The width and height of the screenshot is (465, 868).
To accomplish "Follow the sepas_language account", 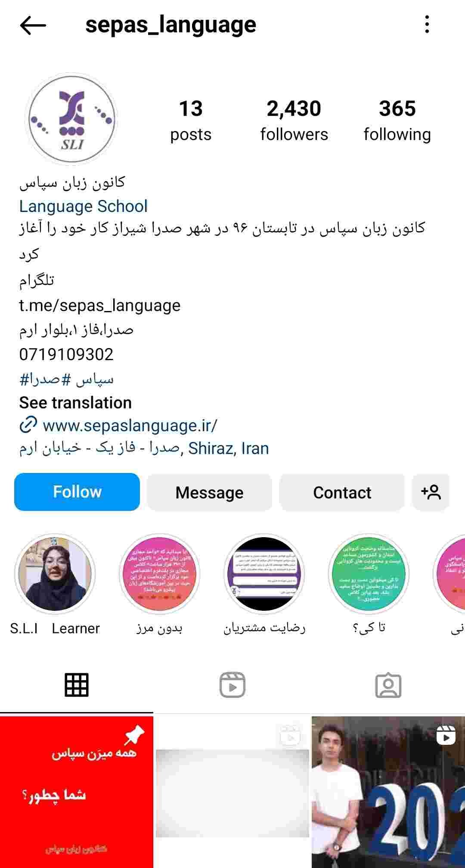I will (x=77, y=492).
